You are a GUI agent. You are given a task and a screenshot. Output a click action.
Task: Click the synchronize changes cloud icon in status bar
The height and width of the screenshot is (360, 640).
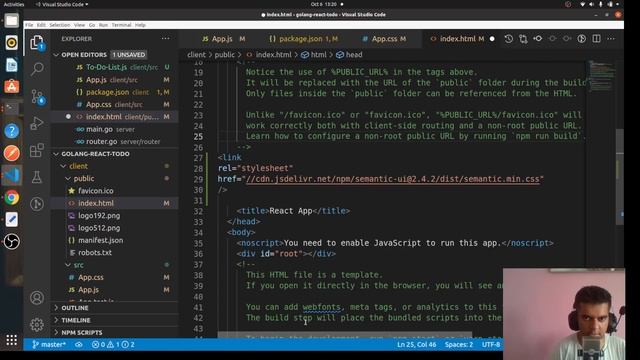click(79, 344)
